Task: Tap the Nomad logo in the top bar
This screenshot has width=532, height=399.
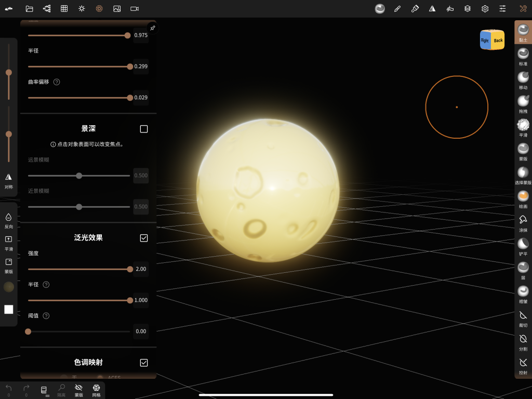Action: pos(9,9)
